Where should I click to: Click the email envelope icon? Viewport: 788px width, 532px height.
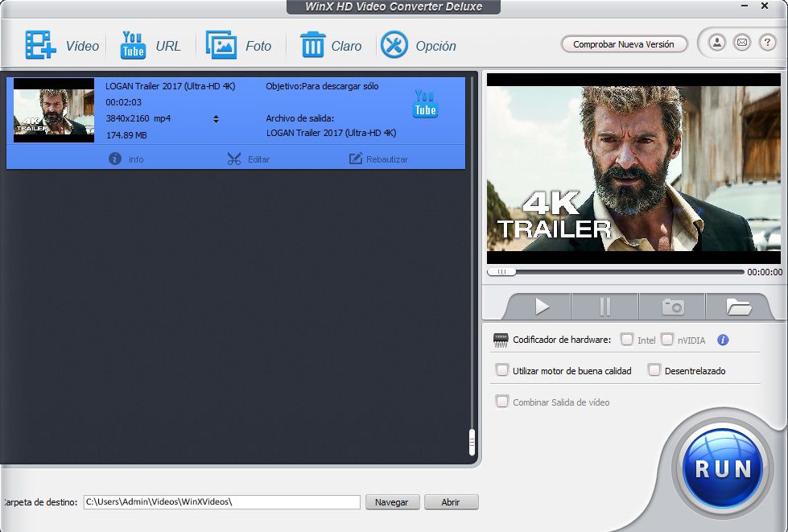tap(741, 43)
